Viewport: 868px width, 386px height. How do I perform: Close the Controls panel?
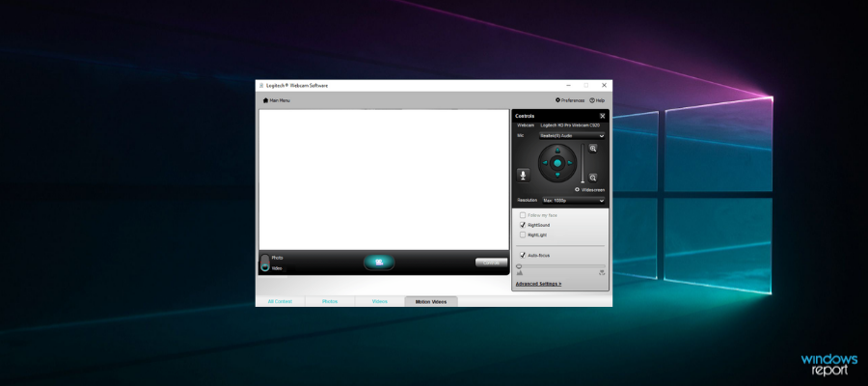[602, 116]
